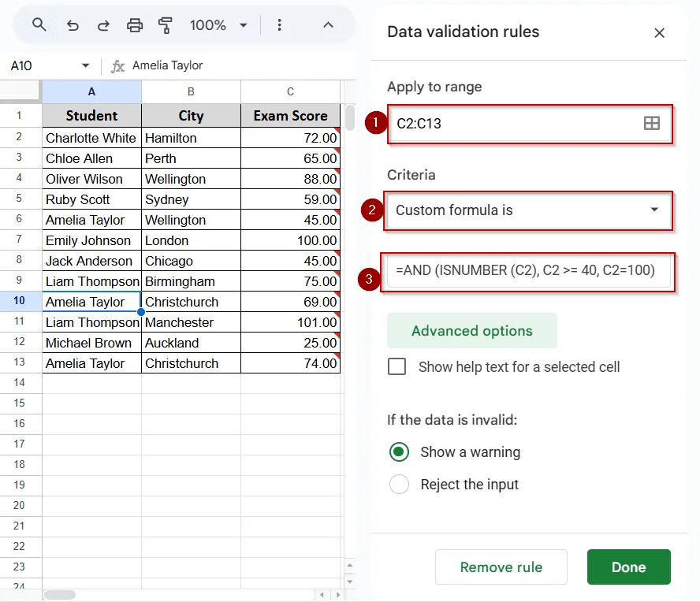The height and width of the screenshot is (602, 700).
Task: Open the Custom formula is criteria dropdown
Action: (528, 210)
